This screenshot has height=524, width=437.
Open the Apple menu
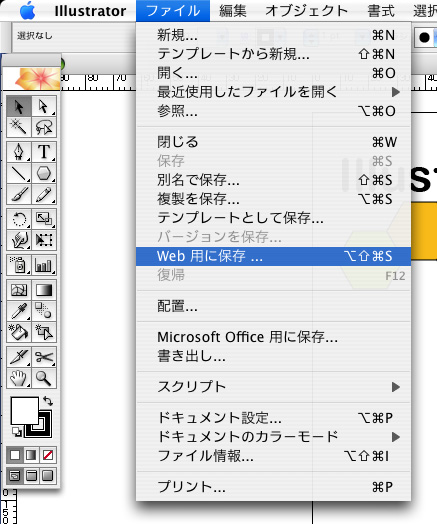28,11
